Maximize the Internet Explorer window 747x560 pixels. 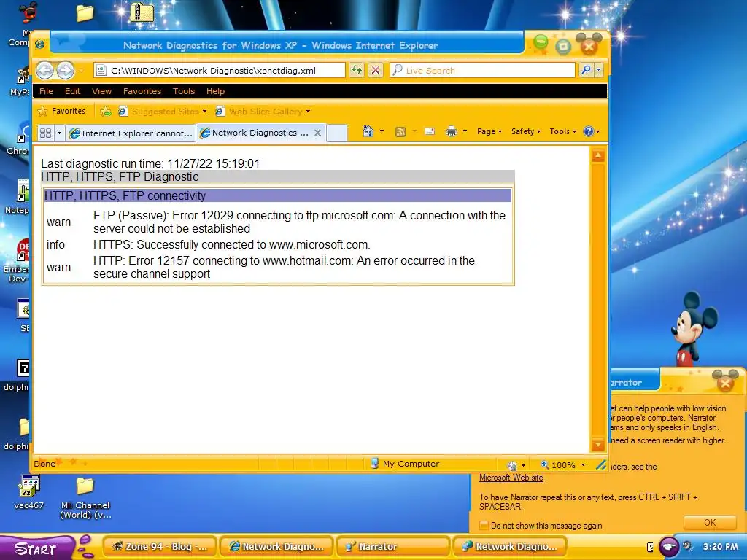[x=563, y=46]
